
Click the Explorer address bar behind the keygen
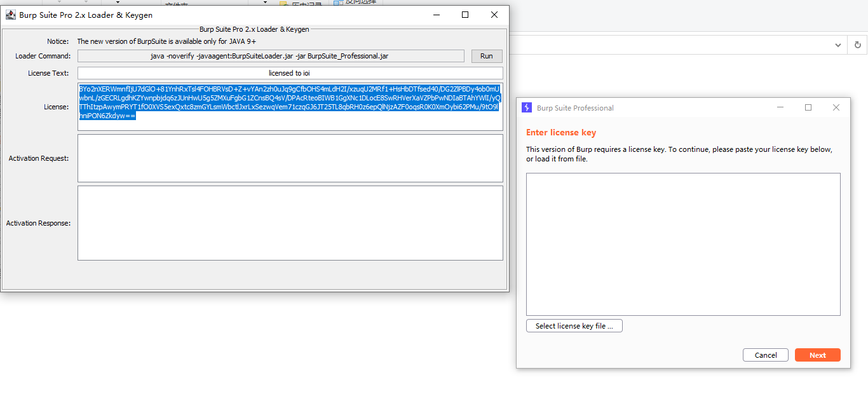(670, 44)
